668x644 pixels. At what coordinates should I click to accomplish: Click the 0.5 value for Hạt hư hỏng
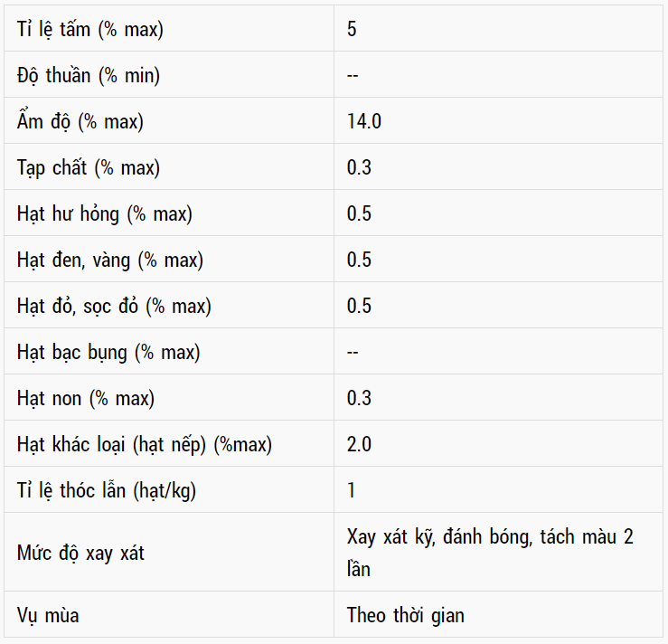pyautogui.click(x=359, y=213)
